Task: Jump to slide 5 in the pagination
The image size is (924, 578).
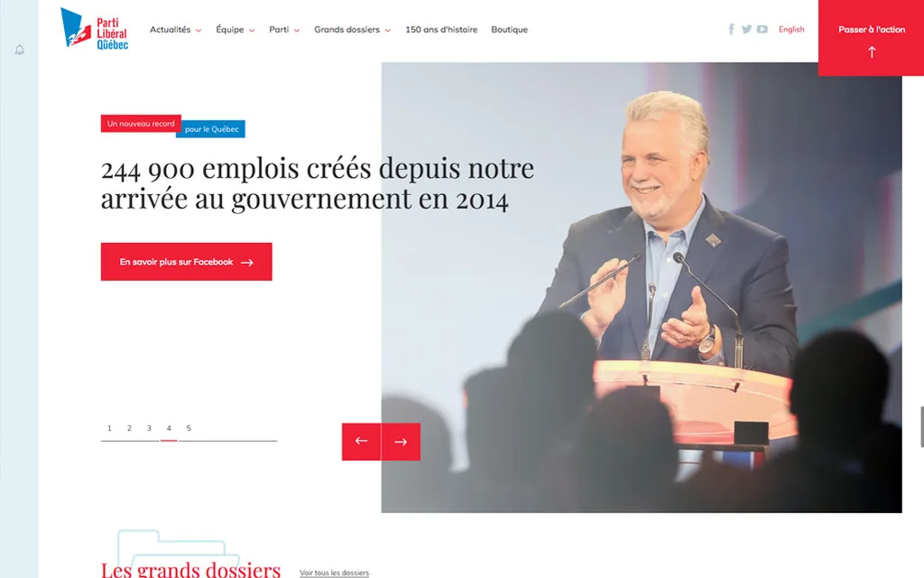Action: [x=189, y=428]
